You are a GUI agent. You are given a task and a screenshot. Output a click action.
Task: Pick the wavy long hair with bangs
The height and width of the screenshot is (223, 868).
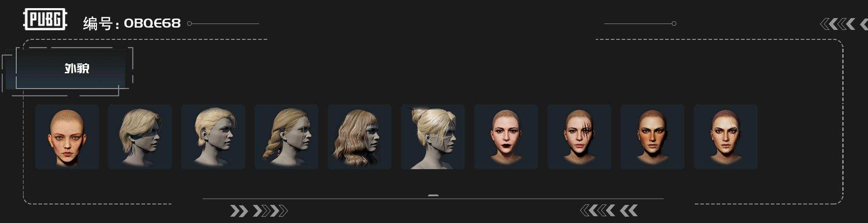click(x=359, y=137)
